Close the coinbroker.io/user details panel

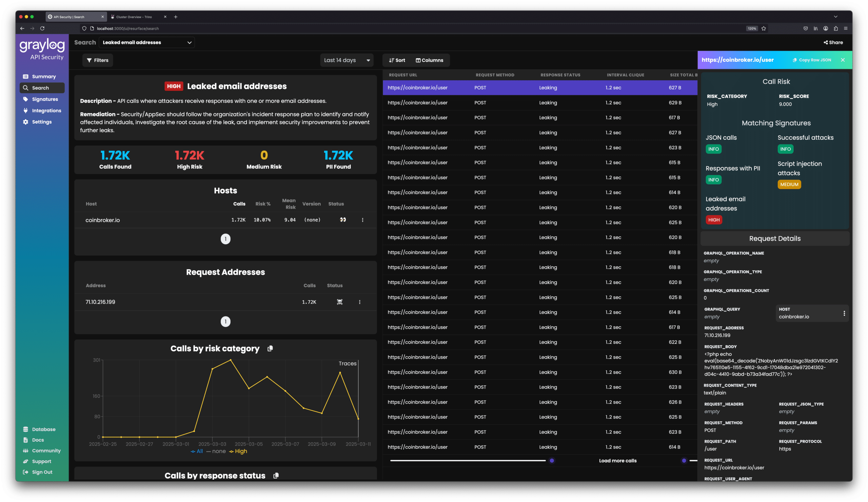[x=843, y=60]
